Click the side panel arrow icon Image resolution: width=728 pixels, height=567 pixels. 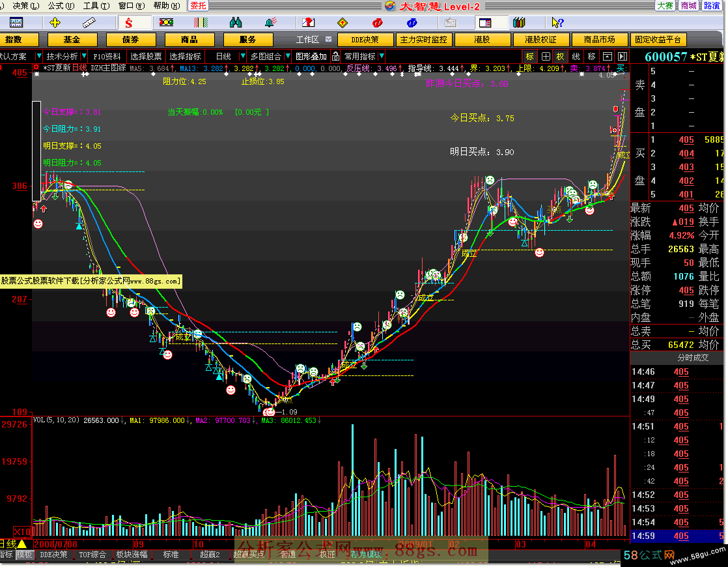click(623, 57)
